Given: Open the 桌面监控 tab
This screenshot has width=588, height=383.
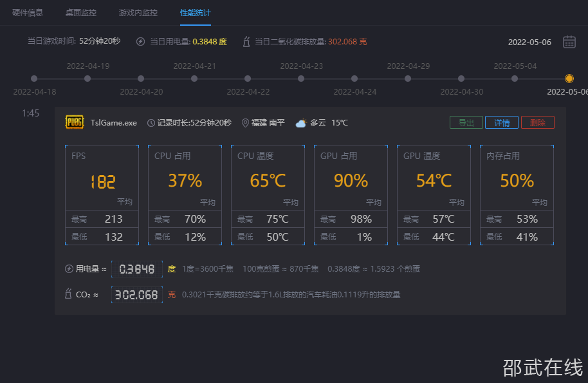Looking at the screenshot, I should click(x=81, y=13).
